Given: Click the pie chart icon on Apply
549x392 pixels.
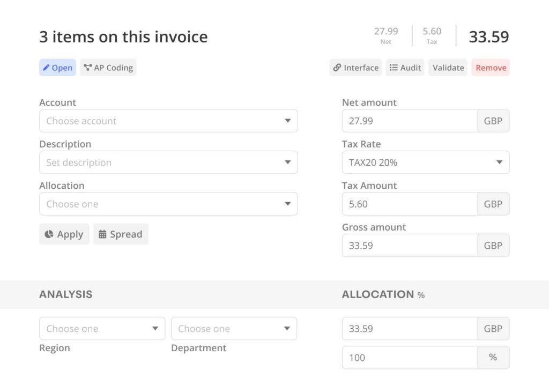Looking at the screenshot, I should [x=49, y=234].
